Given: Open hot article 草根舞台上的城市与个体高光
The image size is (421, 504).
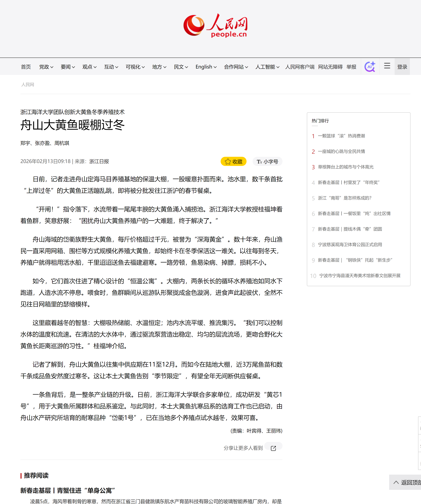Looking at the screenshot, I should click(x=346, y=167).
